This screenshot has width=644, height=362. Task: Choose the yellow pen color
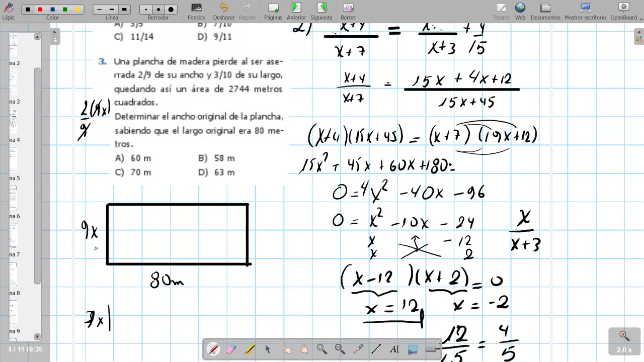pyautogui.click(x=77, y=10)
